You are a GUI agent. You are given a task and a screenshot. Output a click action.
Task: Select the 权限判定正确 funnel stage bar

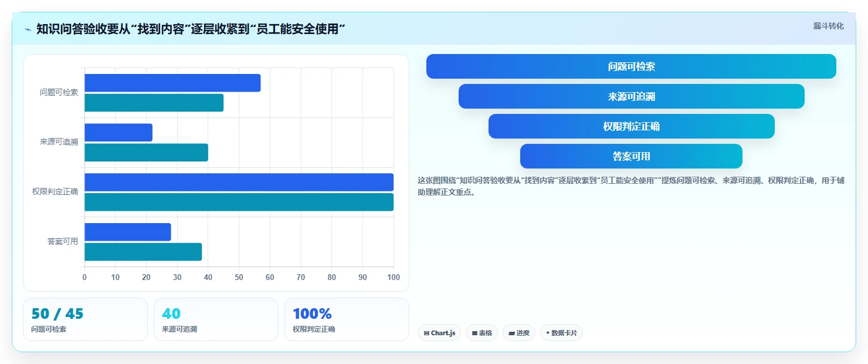(x=631, y=126)
